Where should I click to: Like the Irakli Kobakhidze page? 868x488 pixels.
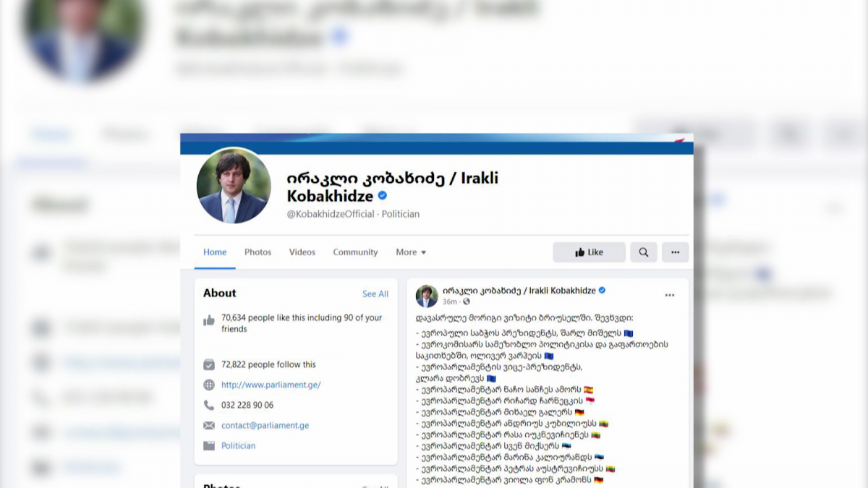coord(589,252)
